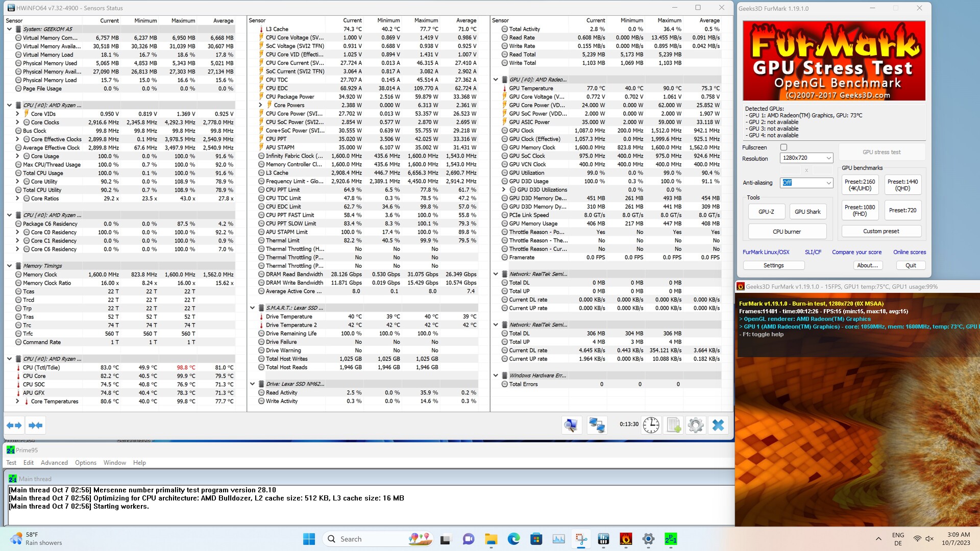
Task: Click the blue X close sensors icon
Action: (718, 425)
